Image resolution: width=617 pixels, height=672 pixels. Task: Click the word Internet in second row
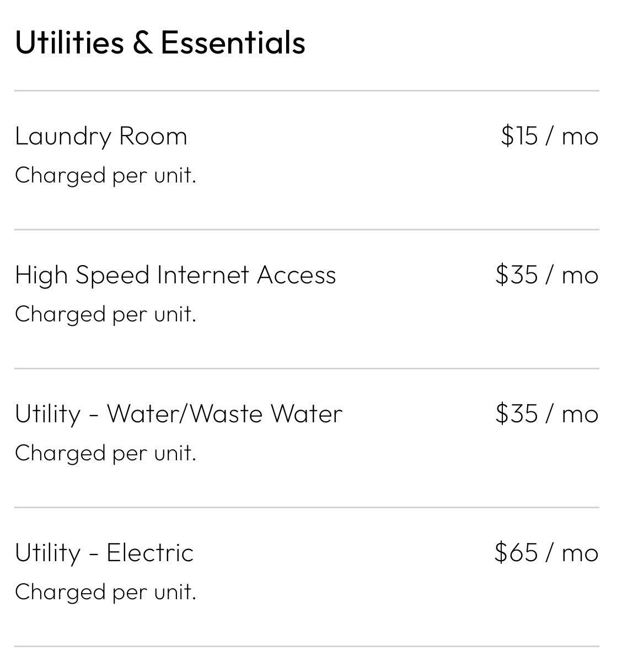coord(202,275)
